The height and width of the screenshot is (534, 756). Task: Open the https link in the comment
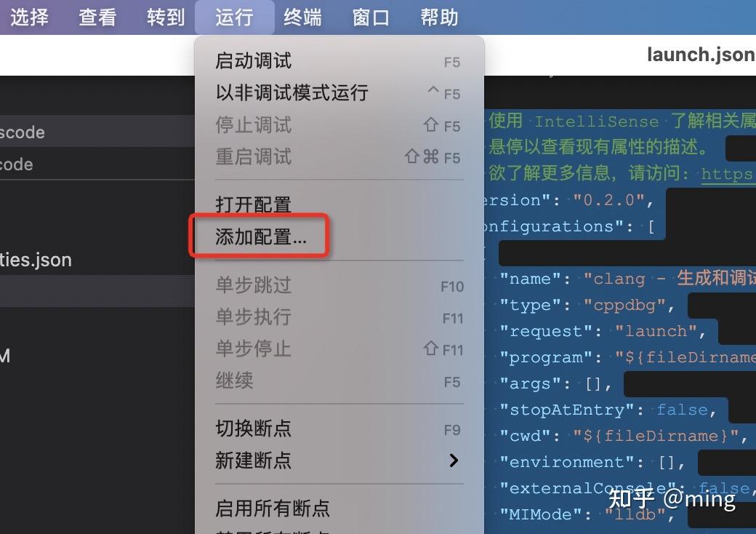click(728, 174)
